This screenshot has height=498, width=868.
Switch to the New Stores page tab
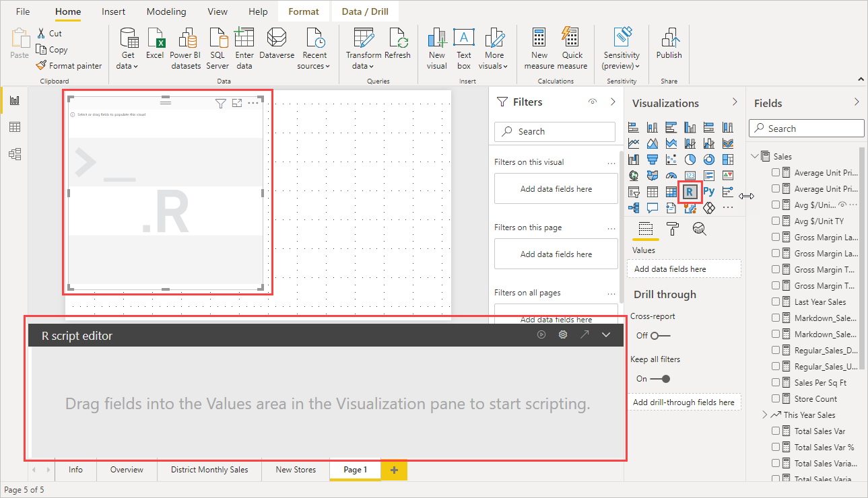(x=295, y=470)
